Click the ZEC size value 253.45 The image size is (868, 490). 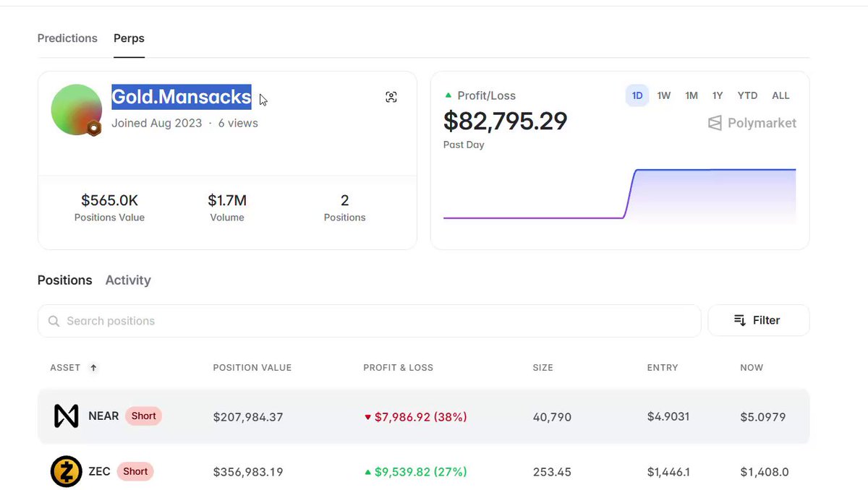pyautogui.click(x=552, y=472)
